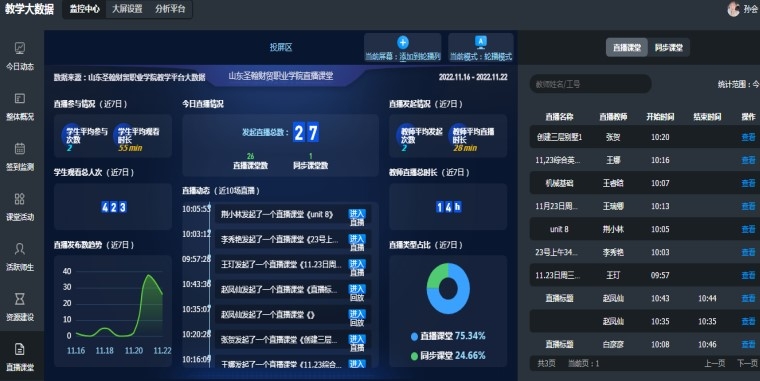The height and width of the screenshot is (381, 760).
Task: Open 课堂活动 grid icon
Action: click(x=20, y=199)
